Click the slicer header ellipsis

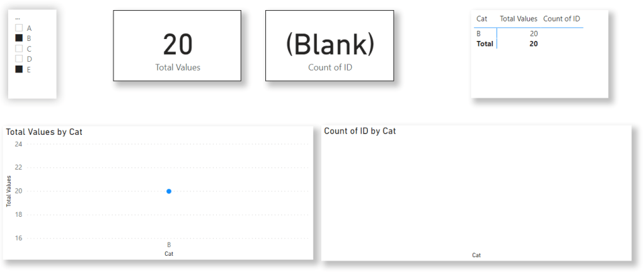(x=17, y=18)
